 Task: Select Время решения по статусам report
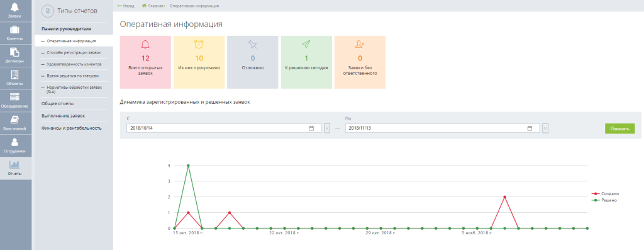coord(74,76)
